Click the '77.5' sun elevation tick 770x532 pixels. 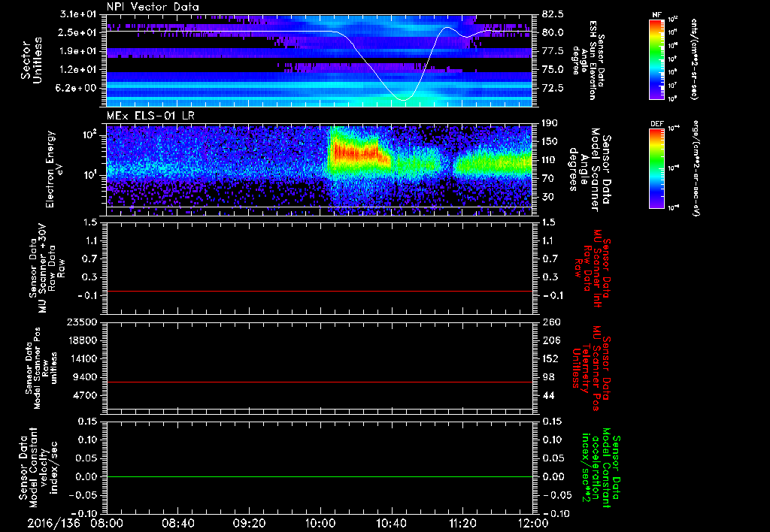553,51
